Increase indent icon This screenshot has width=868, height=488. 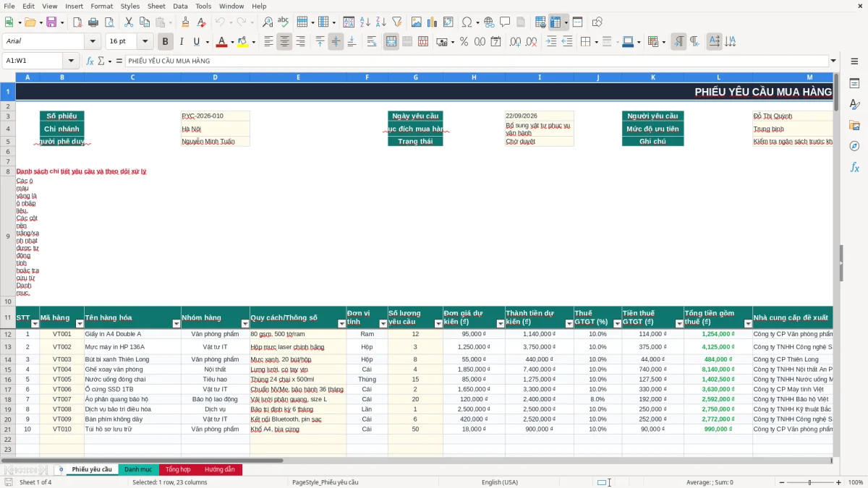click(x=551, y=42)
